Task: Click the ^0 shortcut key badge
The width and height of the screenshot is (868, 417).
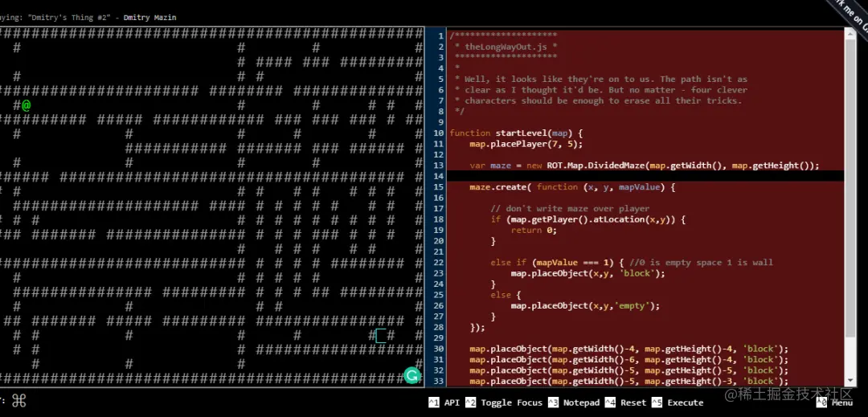Action: tap(822, 403)
